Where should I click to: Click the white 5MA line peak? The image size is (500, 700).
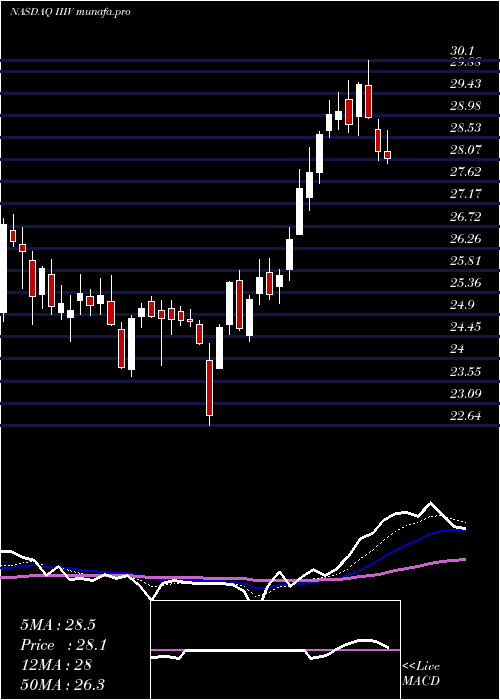(431, 503)
